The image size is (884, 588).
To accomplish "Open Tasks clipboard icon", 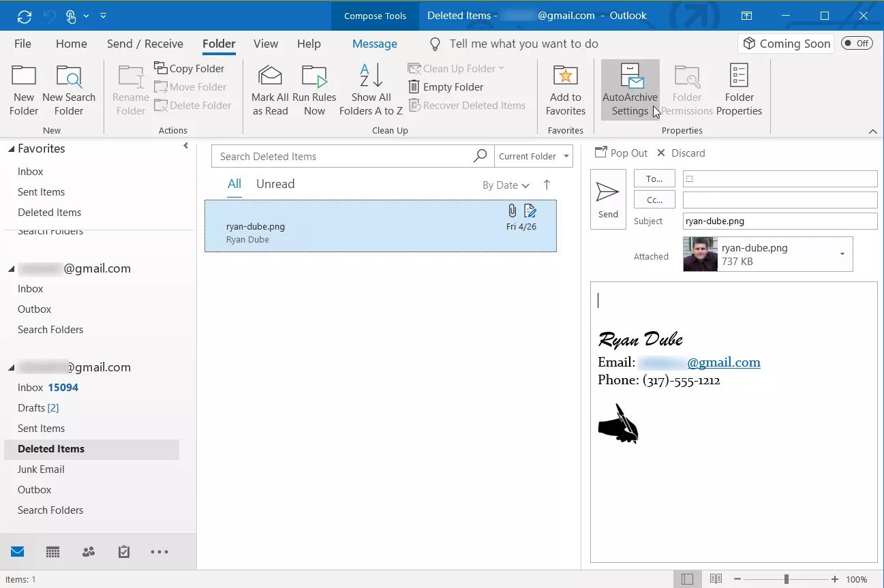I will point(123,552).
